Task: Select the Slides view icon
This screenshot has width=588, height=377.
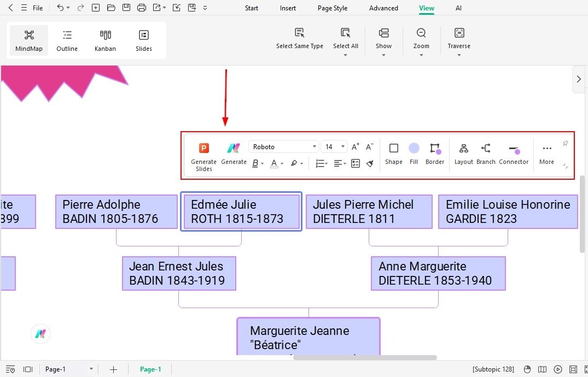Action: (143, 39)
